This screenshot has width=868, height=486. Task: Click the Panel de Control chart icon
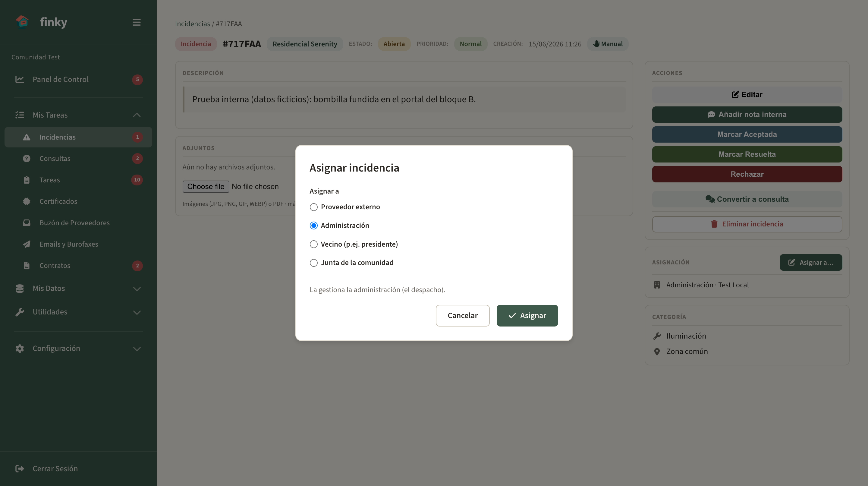click(x=20, y=80)
